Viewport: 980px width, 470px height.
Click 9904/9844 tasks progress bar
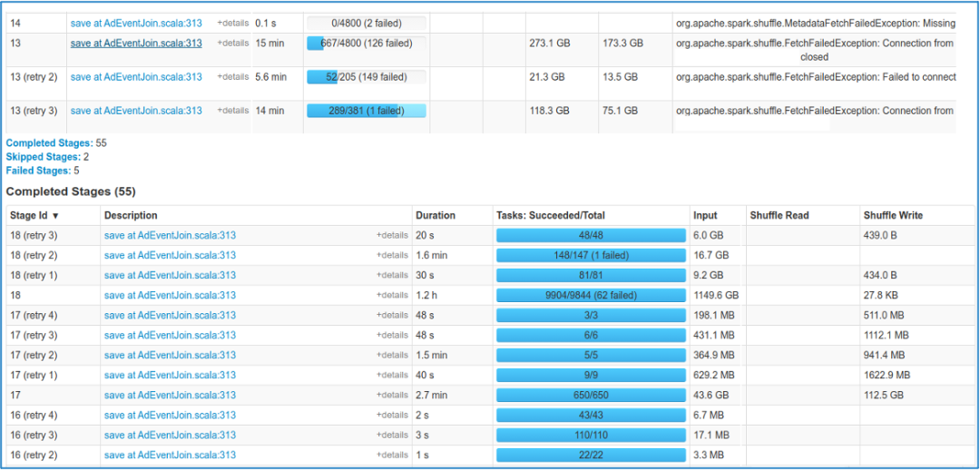tap(592, 296)
